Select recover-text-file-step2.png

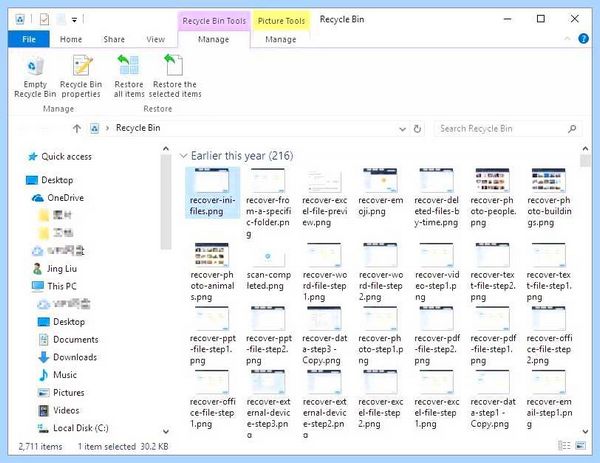(x=493, y=272)
